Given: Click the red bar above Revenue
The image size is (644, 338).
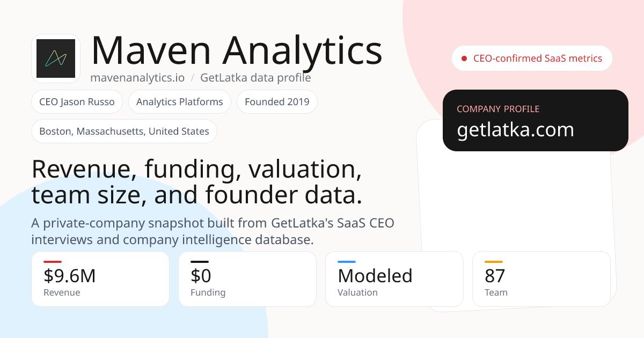Looking at the screenshot, I should click(53, 262).
